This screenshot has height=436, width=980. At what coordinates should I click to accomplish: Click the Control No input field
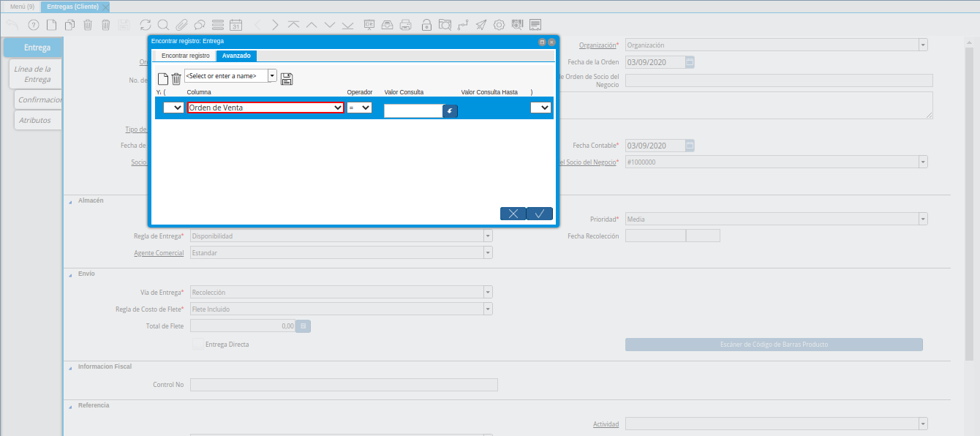click(344, 385)
